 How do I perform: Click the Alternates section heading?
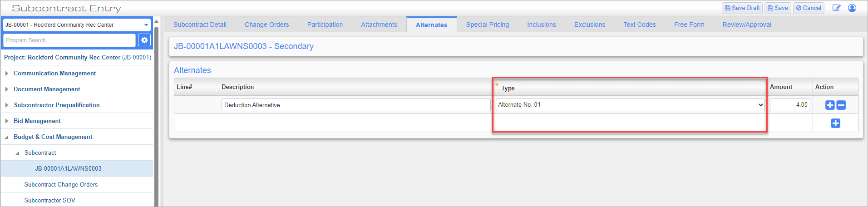click(x=192, y=70)
